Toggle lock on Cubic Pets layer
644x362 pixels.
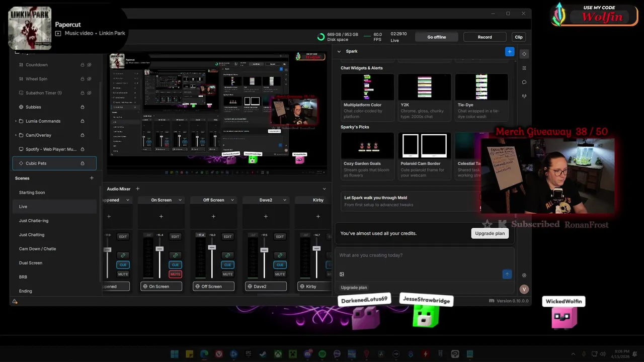83,163
